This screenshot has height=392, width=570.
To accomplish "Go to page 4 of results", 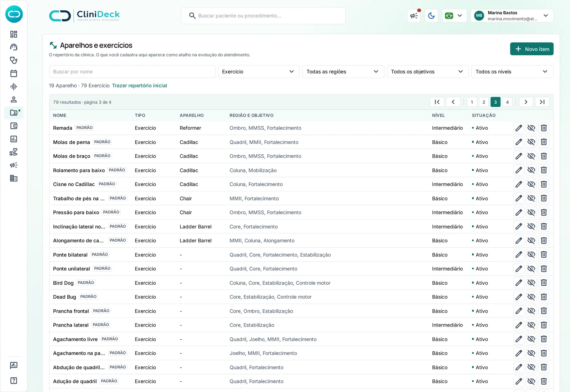I will pos(507,102).
